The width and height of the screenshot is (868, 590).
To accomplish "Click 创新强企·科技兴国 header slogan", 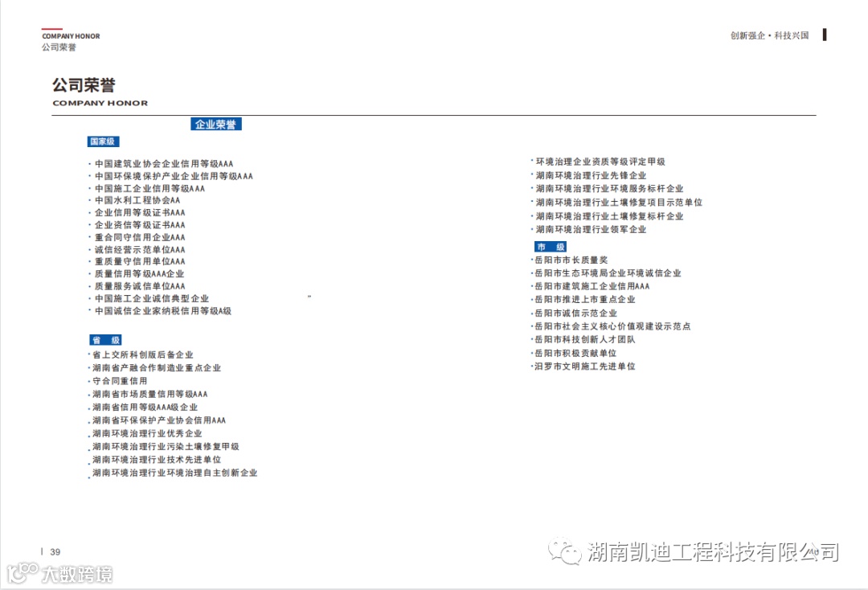I will point(769,35).
